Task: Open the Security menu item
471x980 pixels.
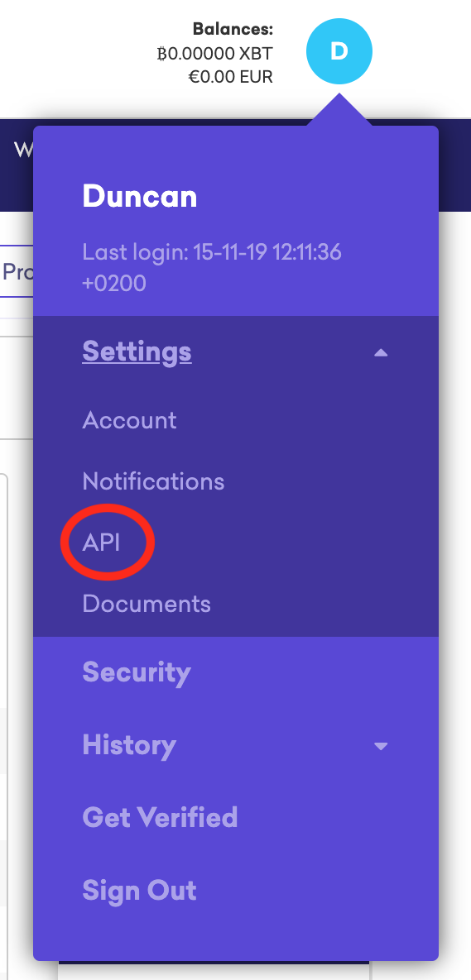Action: (x=137, y=672)
